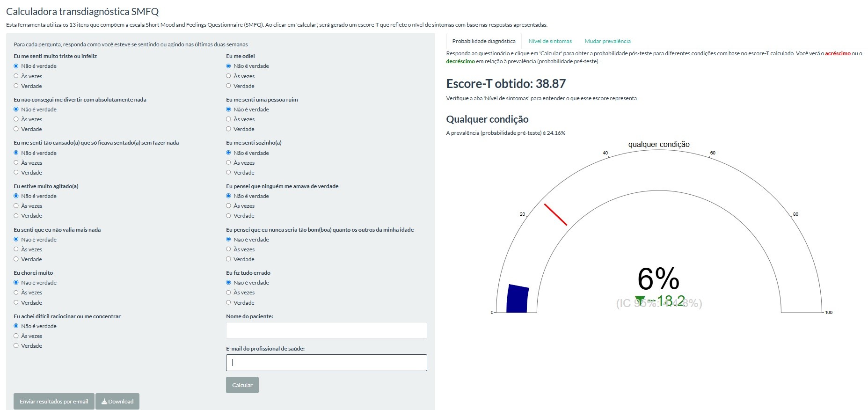Pick 'Verdade' for 'Eu achei difícil raciocinar'
The width and height of the screenshot is (868, 410).
pos(16,345)
